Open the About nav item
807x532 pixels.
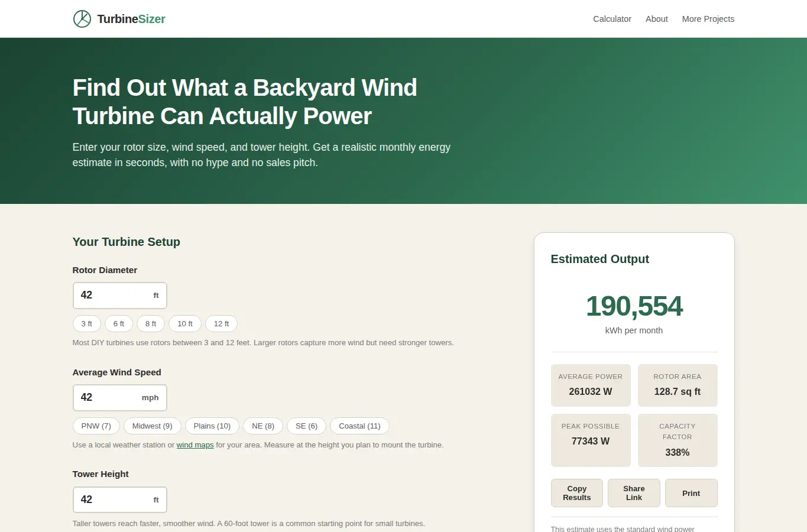[x=656, y=19]
